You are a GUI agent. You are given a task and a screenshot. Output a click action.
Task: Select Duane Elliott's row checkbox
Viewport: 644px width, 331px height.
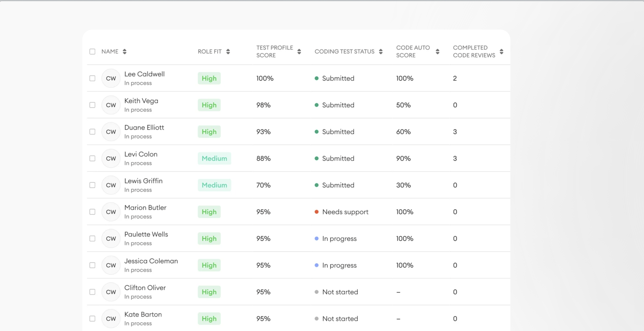(x=92, y=132)
